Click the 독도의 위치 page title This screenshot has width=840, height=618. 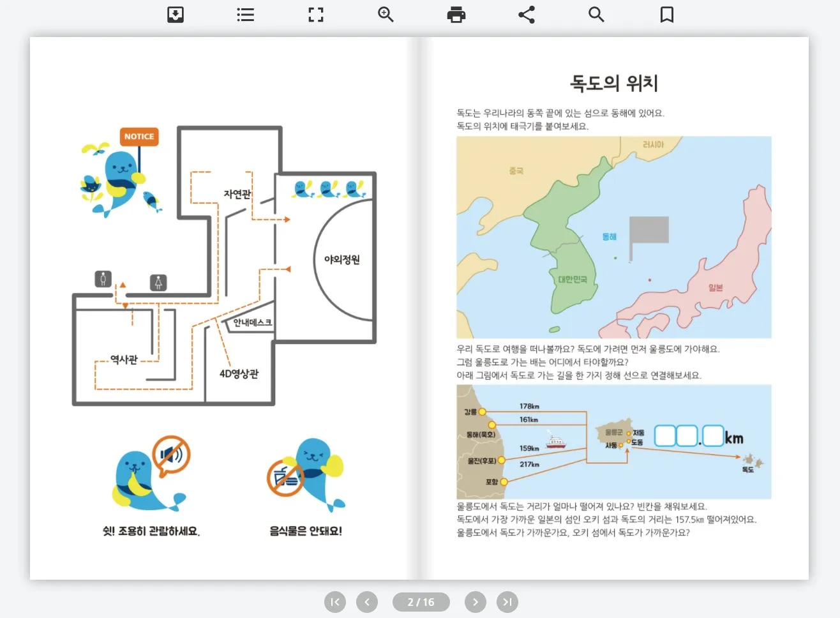[613, 82]
